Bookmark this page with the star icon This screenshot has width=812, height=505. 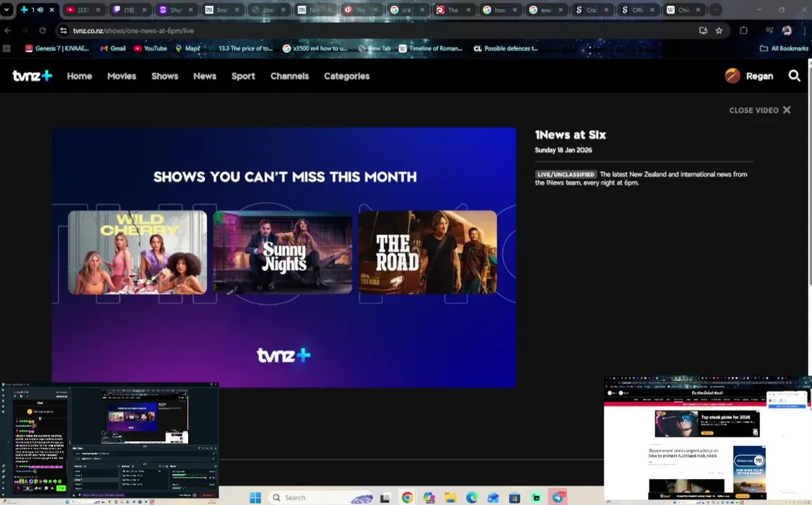click(x=719, y=31)
